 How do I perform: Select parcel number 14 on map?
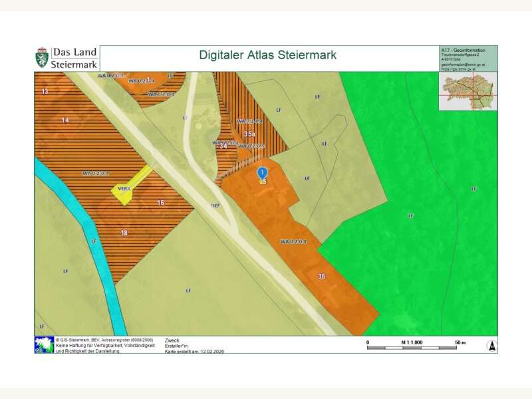[65, 120]
